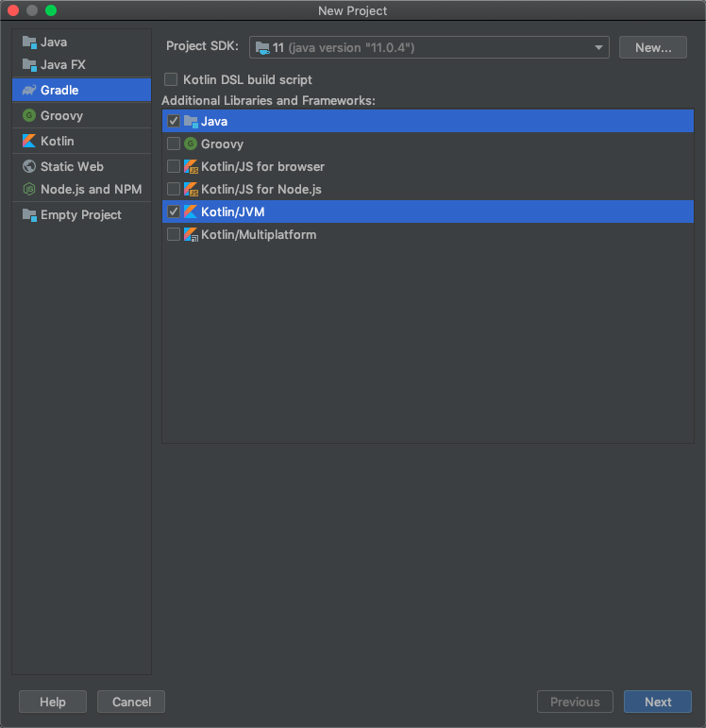Click the green Groovy icon in the sidebar
The image size is (706, 728).
[x=29, y=115]
